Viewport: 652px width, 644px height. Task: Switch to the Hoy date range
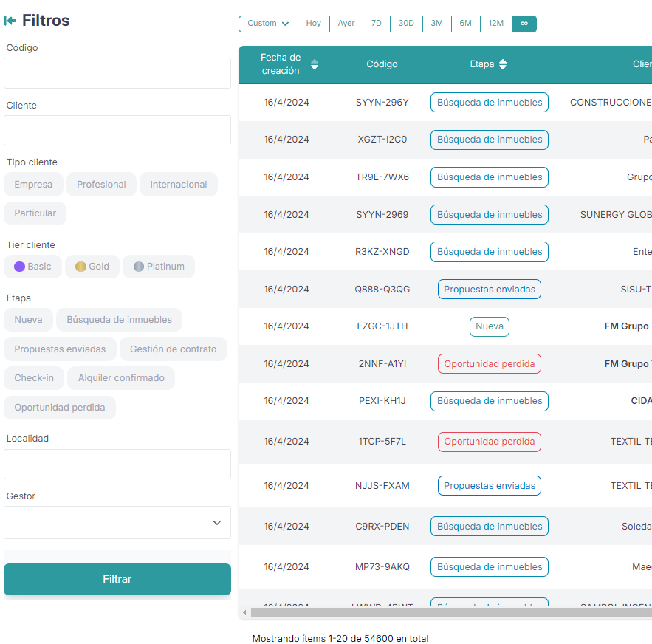point(314,24)
